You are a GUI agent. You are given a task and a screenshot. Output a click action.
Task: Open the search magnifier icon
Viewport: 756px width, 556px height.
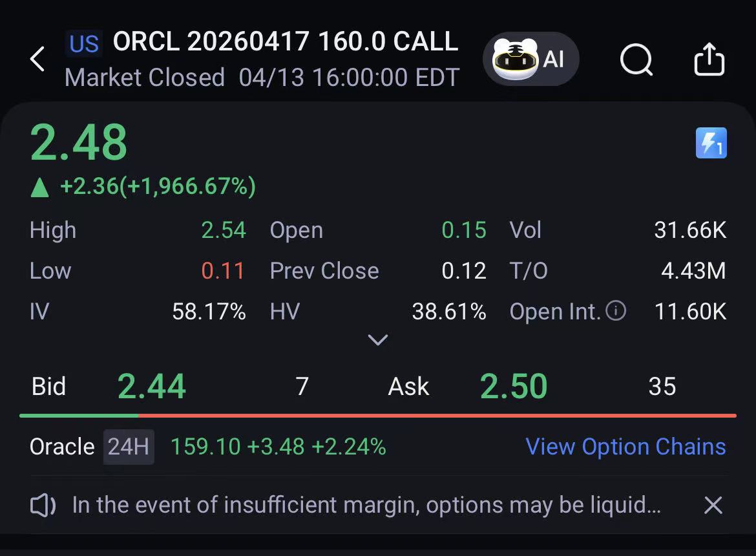636,59
